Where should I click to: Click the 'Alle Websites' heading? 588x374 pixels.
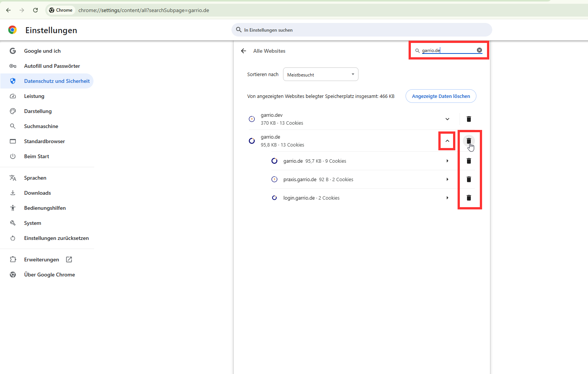click(x=269, y=51)
